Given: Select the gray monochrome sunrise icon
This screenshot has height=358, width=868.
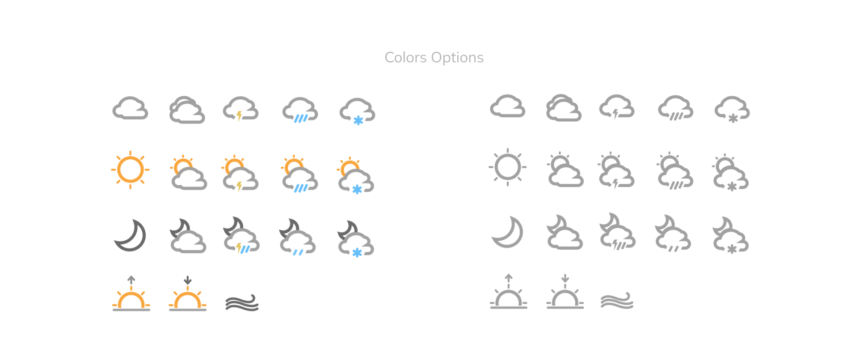Looking at the screenshot, I should click(x=509, y=292).
